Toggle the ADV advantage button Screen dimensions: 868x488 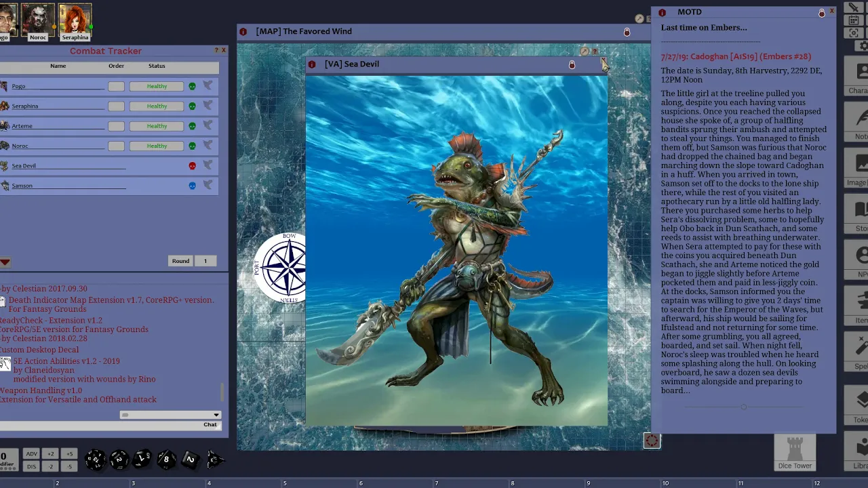31,453
